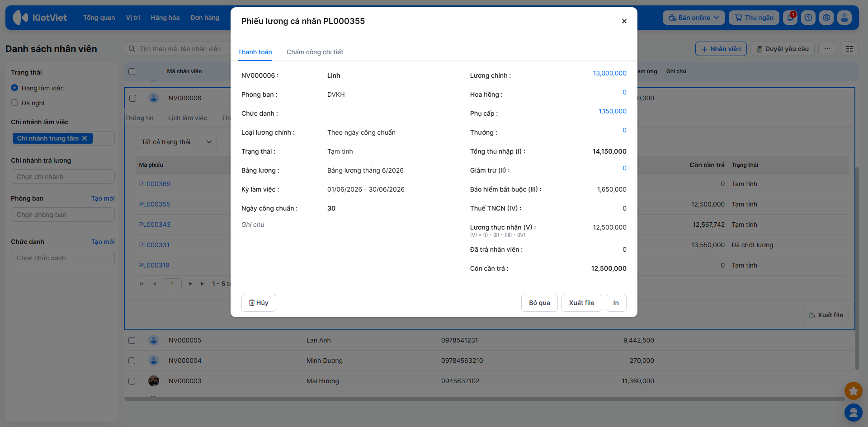Open Thông tin employee tab
This screenshot has width=868, height=427.
139,118
